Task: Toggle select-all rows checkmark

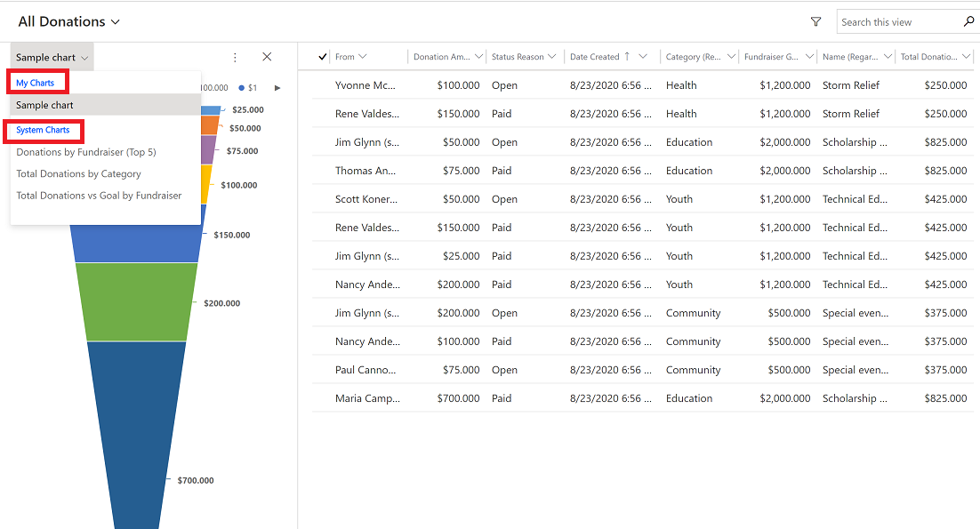Action: [x=323, y=57]
